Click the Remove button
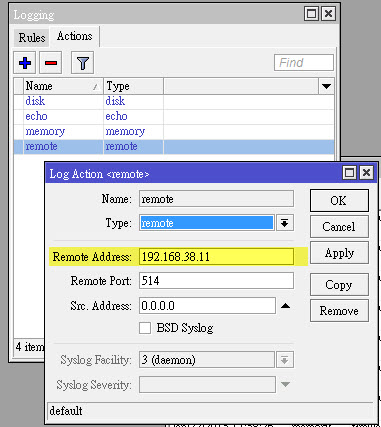 pyautogui.click(x=339, y=311)
